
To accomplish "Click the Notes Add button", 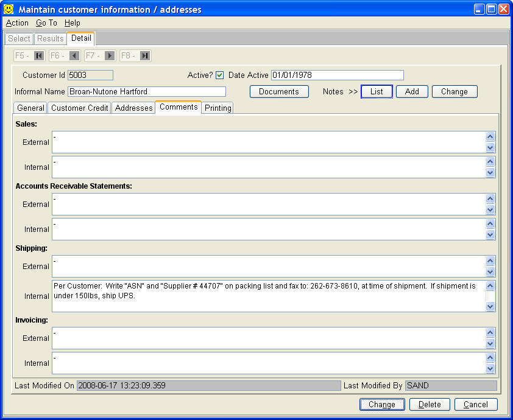I will pos(412,91).
